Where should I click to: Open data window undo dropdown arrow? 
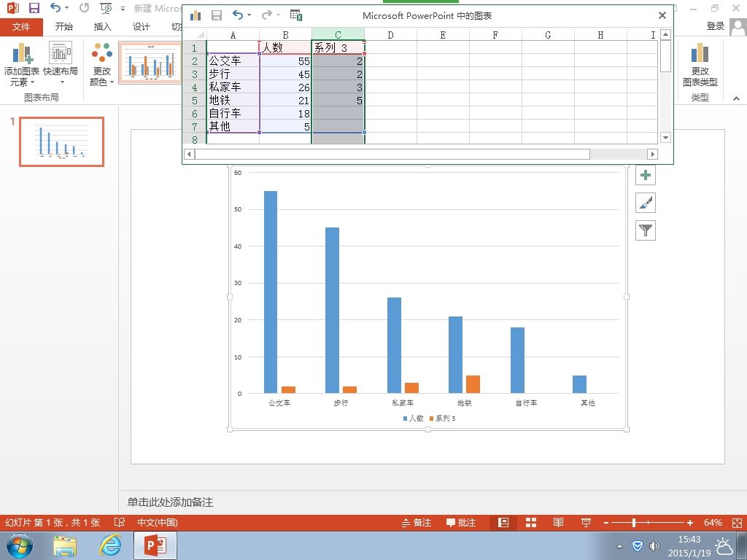(249, 15)
